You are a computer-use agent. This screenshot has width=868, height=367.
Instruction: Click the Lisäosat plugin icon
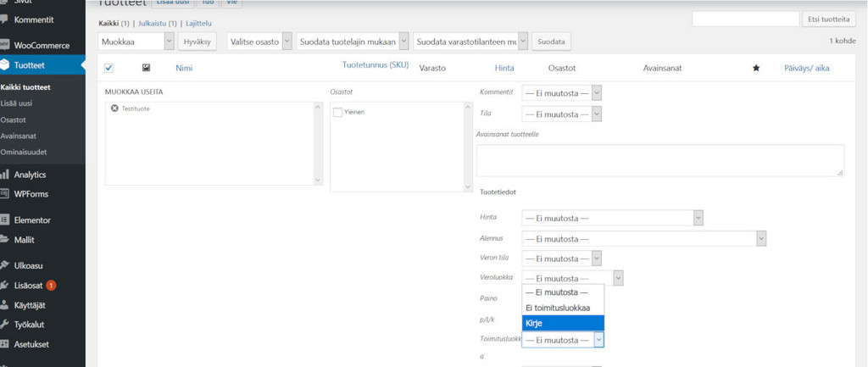pyautogui.click(x=6, y=286)
